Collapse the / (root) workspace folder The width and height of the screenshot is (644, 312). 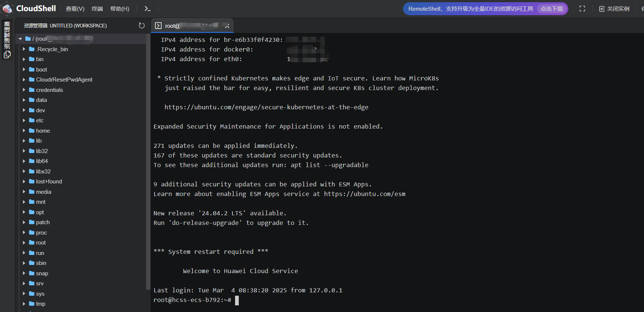pos(20,39)
